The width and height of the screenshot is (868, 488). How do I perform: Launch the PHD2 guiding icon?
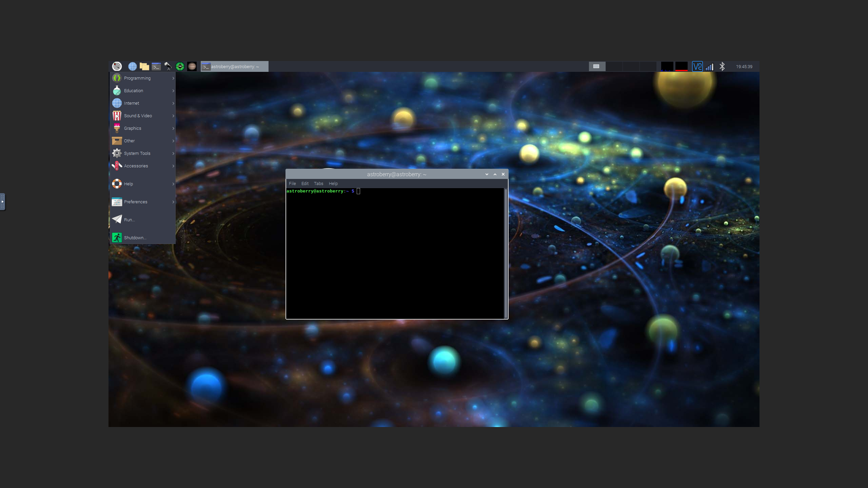pyautogui.click(x=180, y=66)
